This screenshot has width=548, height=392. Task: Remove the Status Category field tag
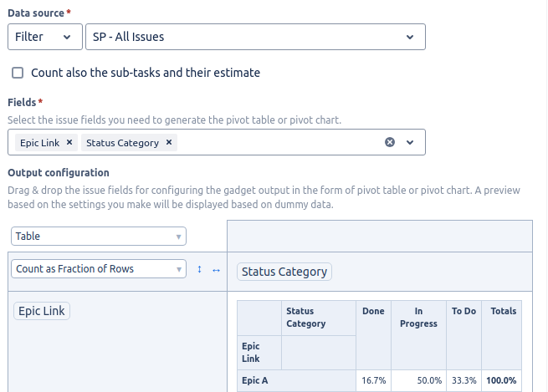coord(169,143)
